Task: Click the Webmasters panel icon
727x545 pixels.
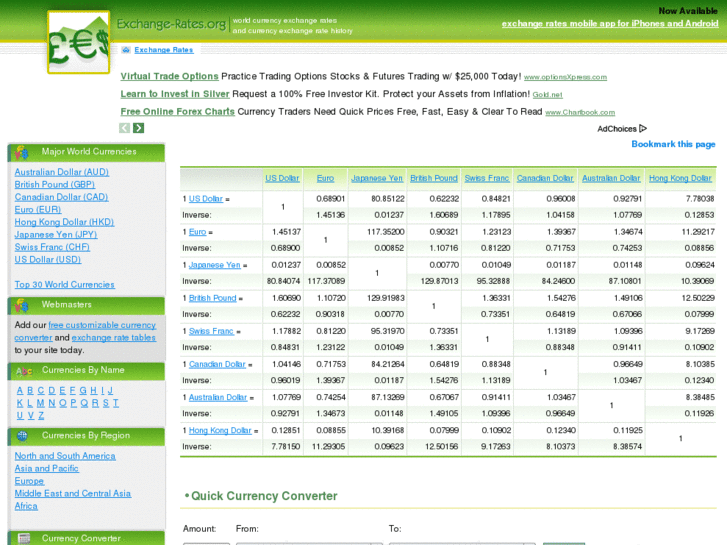Action: pyautogui.click(x=20, y=305)
